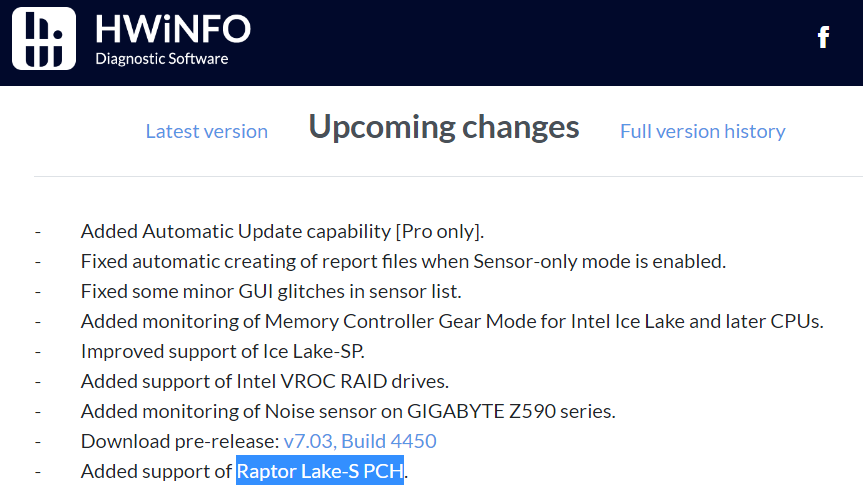Open the Facebook page icon
The image size is (863, 496).
(823, 38)
